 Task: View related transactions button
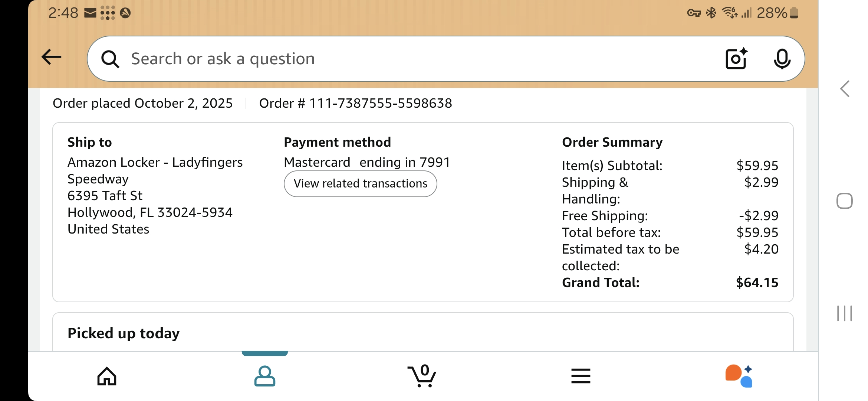360,184
